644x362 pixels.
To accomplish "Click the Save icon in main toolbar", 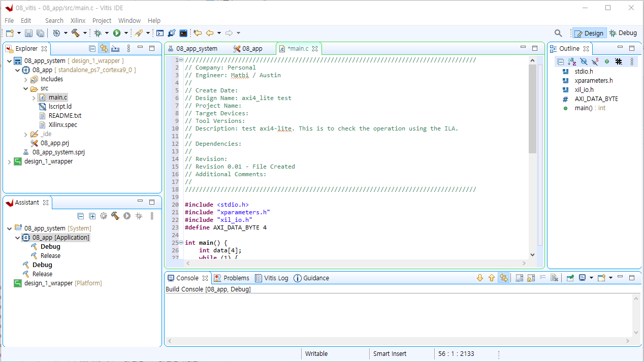I will 29,33.
